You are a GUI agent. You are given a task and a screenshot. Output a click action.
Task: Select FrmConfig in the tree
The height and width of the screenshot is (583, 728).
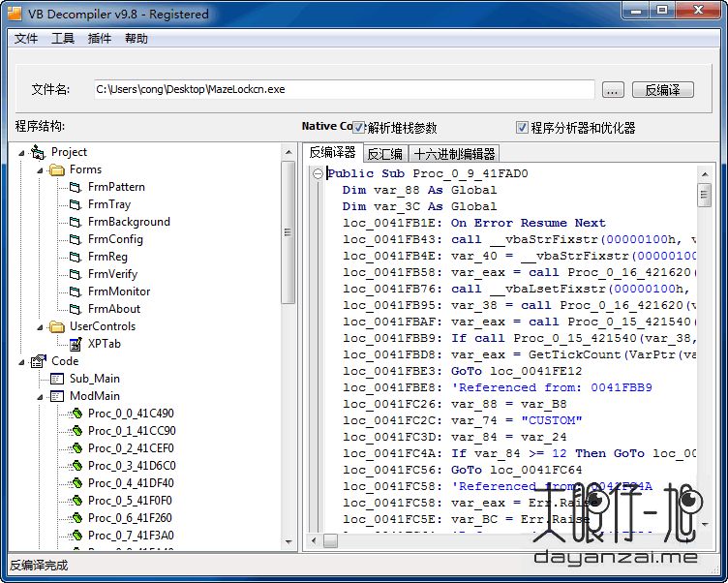tap(115, 239)
